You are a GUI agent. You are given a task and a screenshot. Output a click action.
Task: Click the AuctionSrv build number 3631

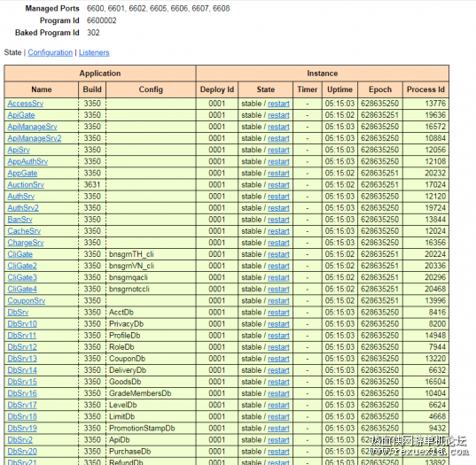(x=92, y=185)
